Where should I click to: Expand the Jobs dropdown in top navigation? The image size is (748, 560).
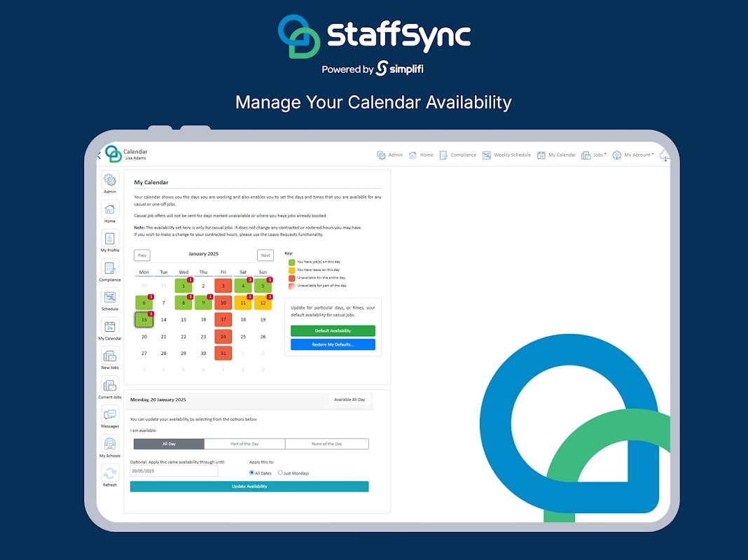[x=594, y=155]
